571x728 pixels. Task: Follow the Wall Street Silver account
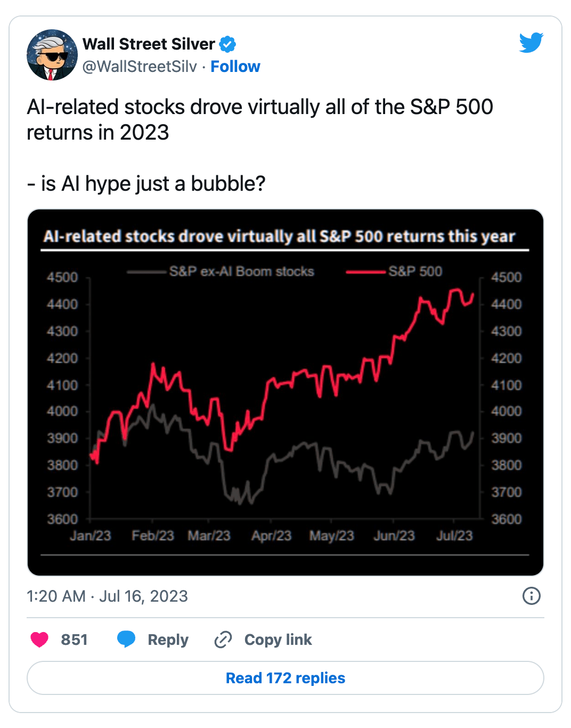tap(235, 67)
